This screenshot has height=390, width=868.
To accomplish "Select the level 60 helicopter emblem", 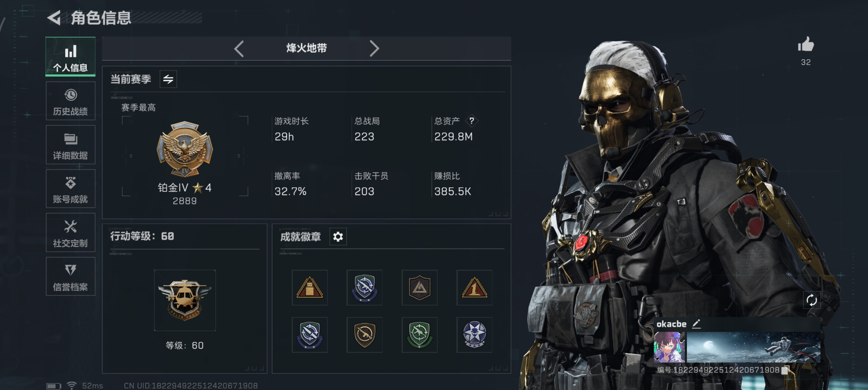I will pos(185,300).
